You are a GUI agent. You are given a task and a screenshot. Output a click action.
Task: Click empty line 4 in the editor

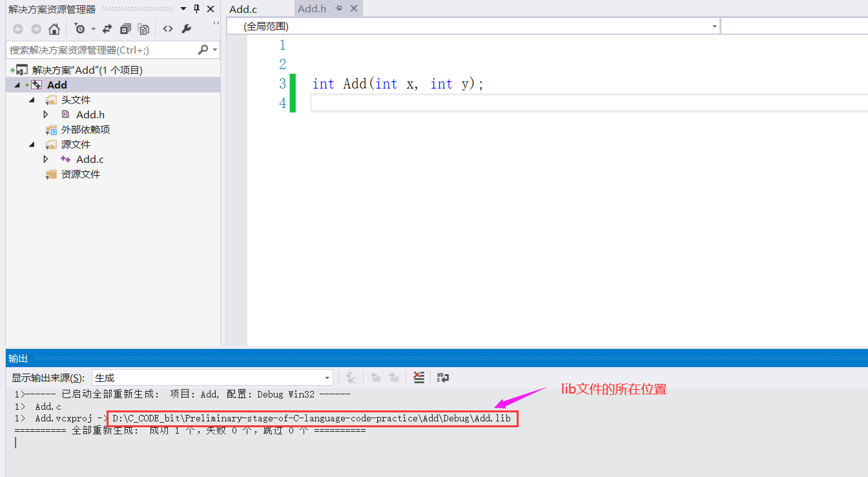[589, 103]
